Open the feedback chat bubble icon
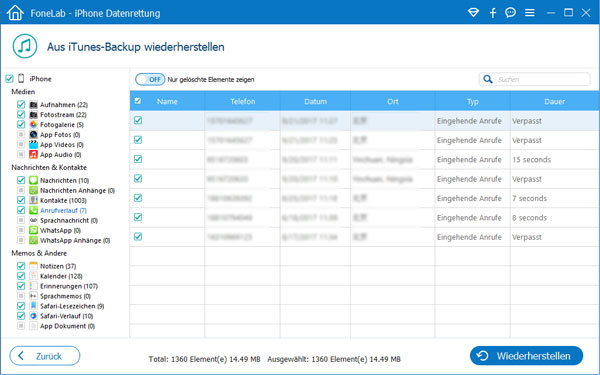 (510, 13)
